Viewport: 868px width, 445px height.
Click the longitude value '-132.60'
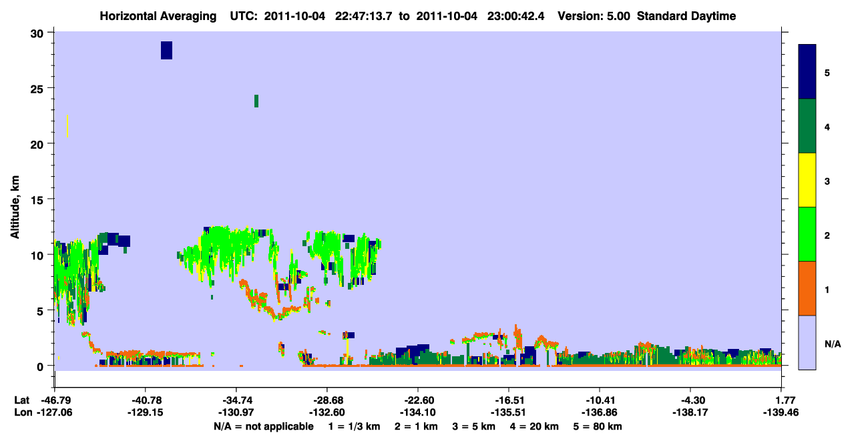coord(327,413)
